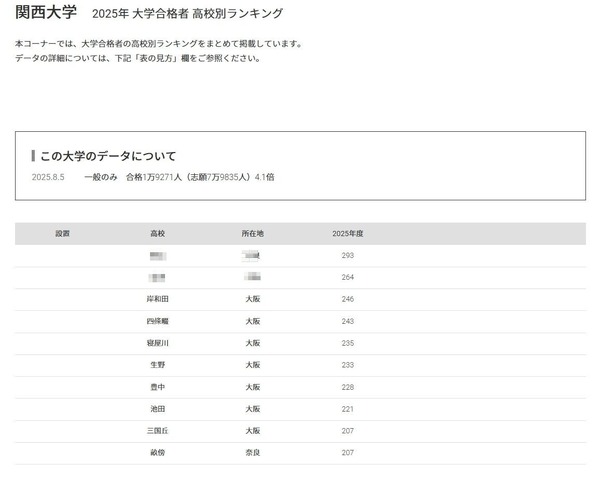Select the value 246

(x=347, y=299)
